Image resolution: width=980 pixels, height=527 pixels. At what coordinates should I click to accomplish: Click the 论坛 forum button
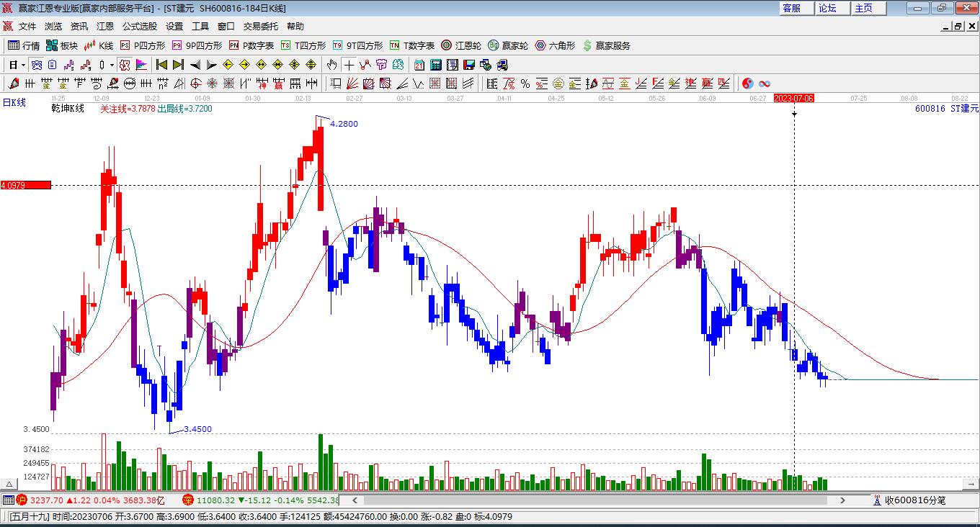pos(827,8)
